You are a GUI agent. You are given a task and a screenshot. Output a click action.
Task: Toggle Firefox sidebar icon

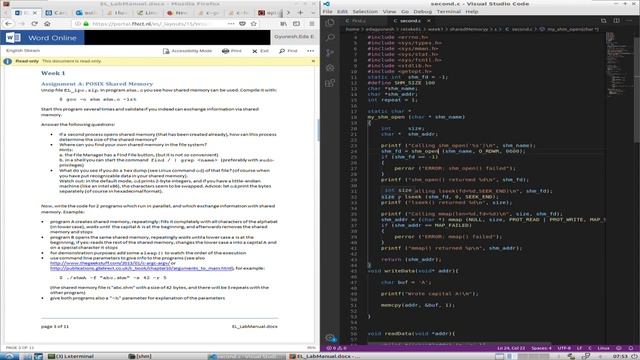(296, 24)
